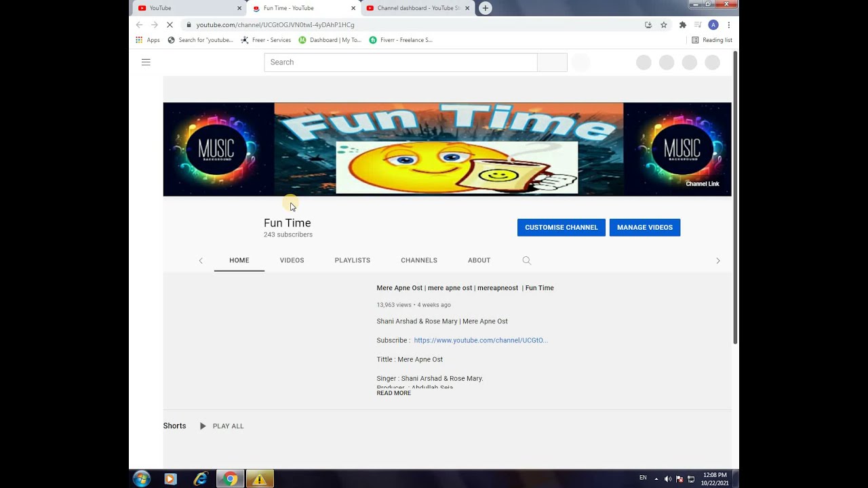Image resolution: width=868 pixels, height=488 pixels.
Task: Open the media player taskbar icon
Action: [x=170, y=479]
